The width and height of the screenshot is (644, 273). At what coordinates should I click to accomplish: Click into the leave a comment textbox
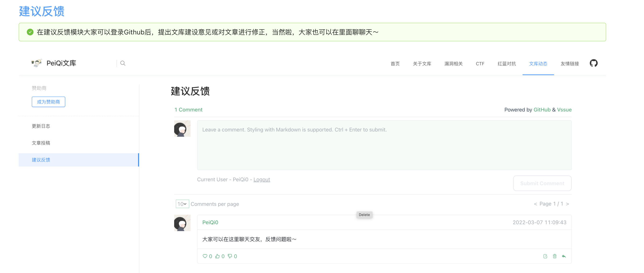pyautogui.click(x=384, y=145)
